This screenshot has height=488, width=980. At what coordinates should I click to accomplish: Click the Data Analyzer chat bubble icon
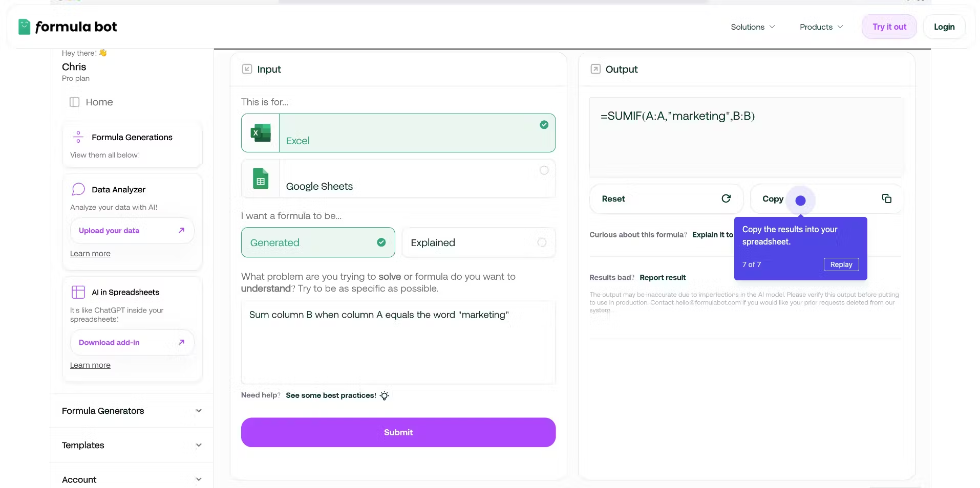click(78, 190)
